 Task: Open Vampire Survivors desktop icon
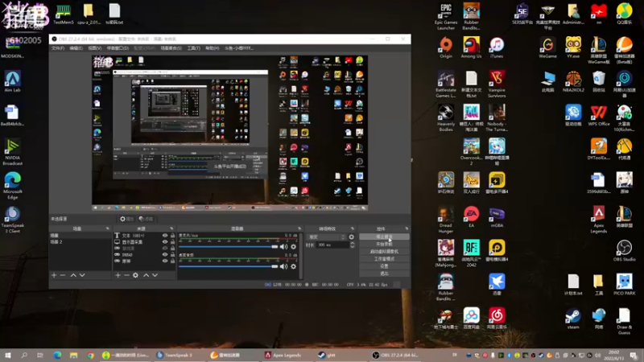tap(497, 84)
